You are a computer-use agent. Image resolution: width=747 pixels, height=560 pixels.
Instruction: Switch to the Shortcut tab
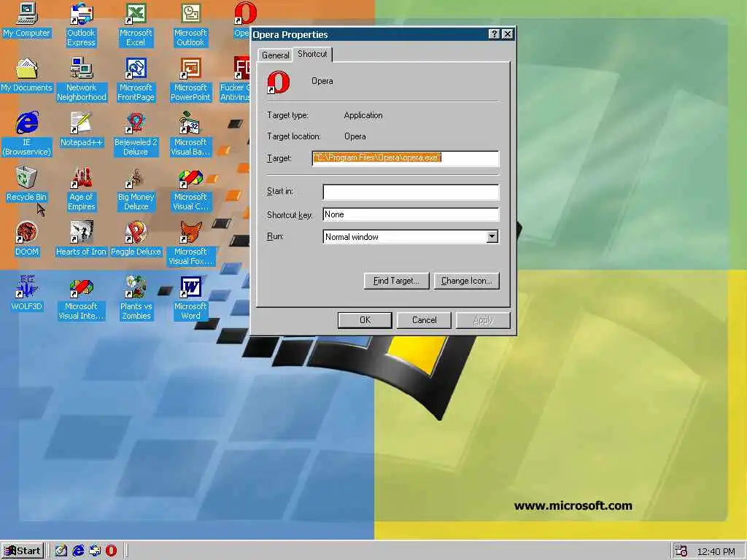(x=312, y=54)
